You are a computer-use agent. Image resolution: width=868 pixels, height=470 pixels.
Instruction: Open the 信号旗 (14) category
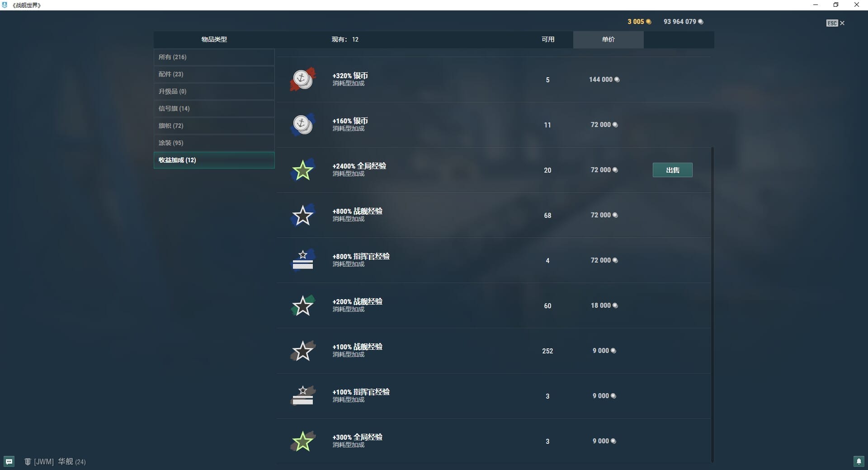tap(214, 108)
